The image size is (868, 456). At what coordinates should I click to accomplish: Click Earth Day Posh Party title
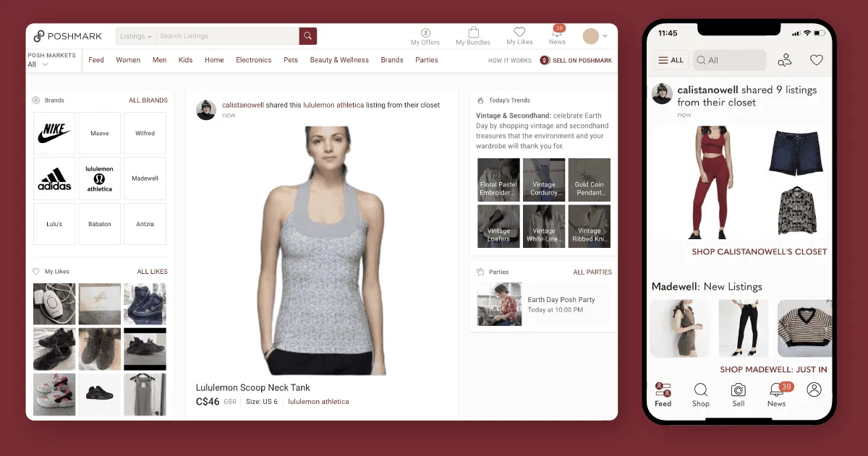561,300
